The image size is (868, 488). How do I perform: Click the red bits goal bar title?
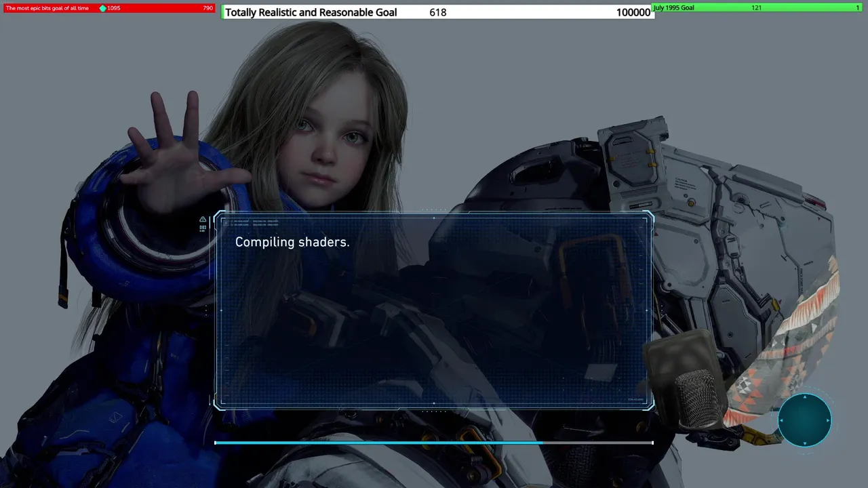pos(47,8)
